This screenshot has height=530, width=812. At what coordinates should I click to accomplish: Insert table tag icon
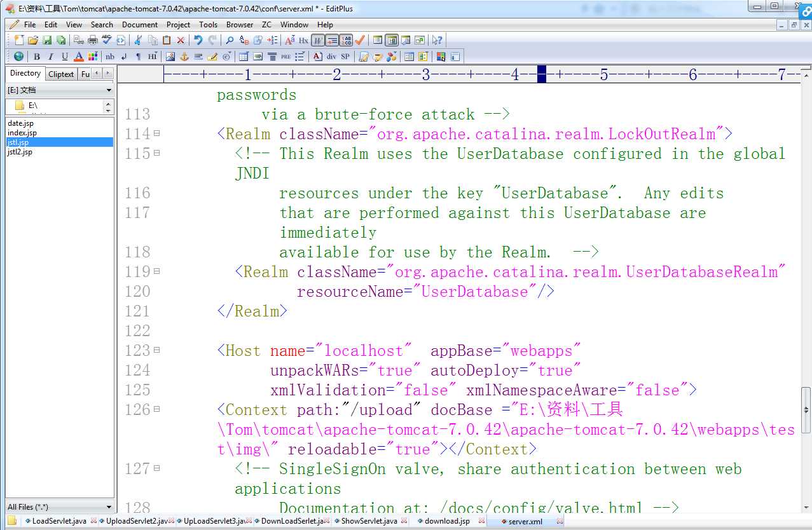tap(244, 57)
